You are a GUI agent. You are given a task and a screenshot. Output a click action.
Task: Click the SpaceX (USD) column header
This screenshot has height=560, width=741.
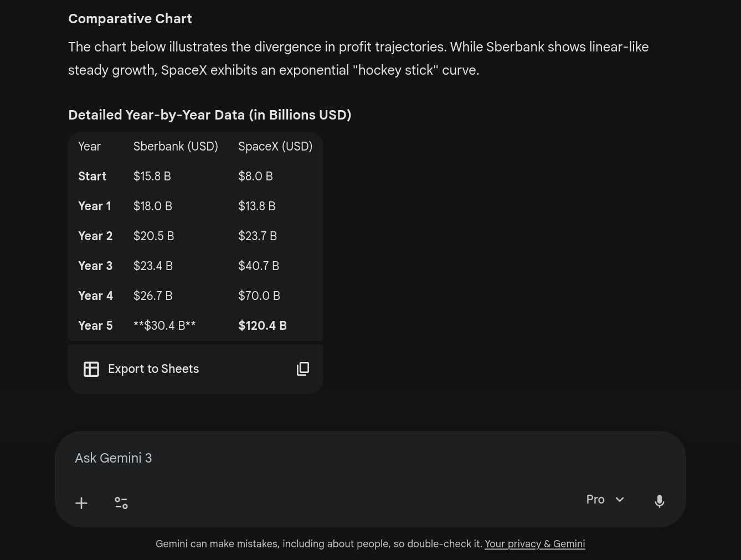tap(275, 147)
